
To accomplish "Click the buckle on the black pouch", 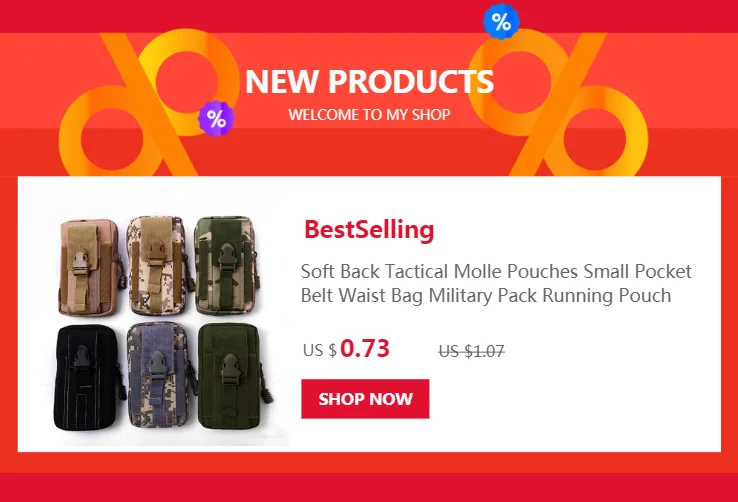I will coord(81,356).
